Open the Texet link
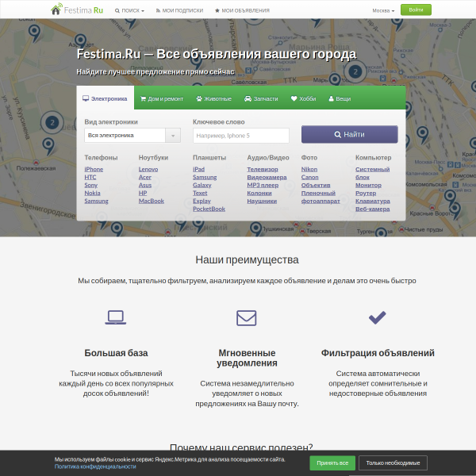 (x=200, y=193)
